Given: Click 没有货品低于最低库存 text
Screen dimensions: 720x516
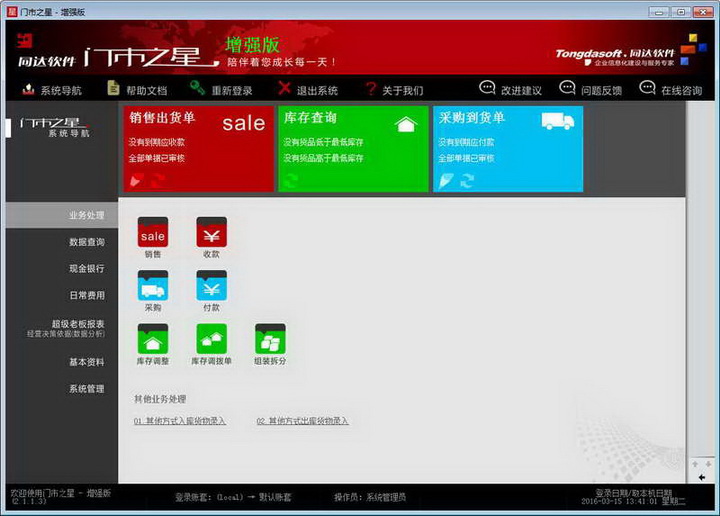Looking at the screenshot, I should click(x=323, y=142).
